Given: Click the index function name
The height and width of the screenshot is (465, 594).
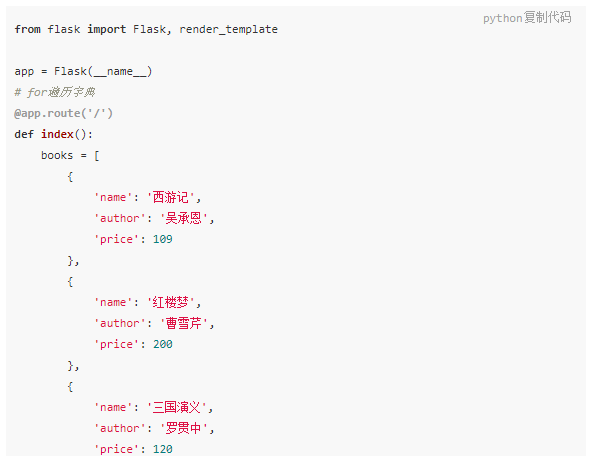Looking at the screenshot, I should pos(57,134).
